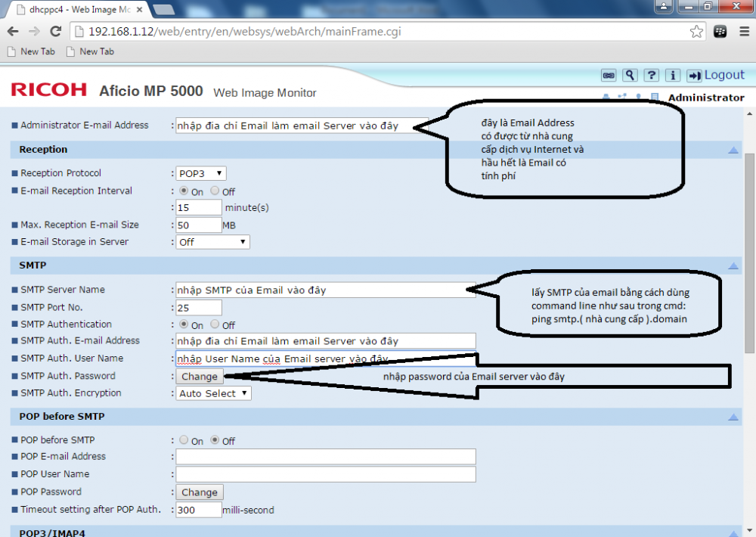Click the info 'i' icon
756x537 pixels.
672,75
